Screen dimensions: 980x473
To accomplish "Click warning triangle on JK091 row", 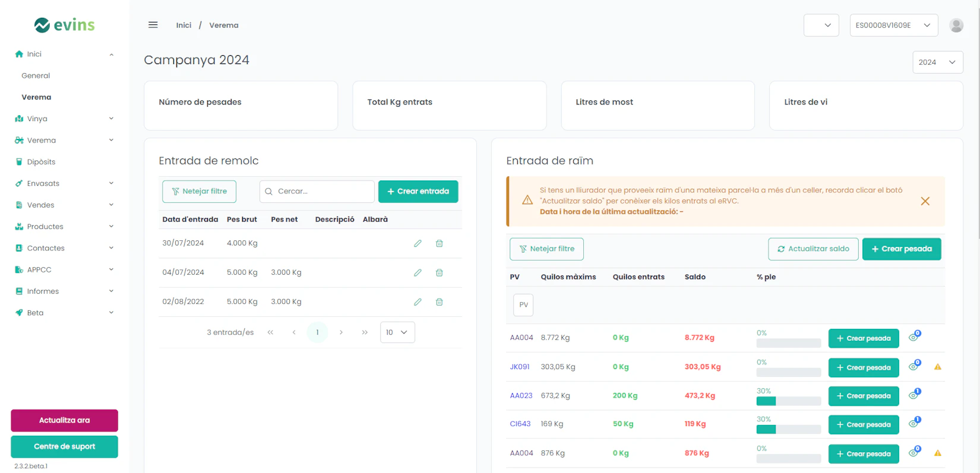I will tap(937, 367).
